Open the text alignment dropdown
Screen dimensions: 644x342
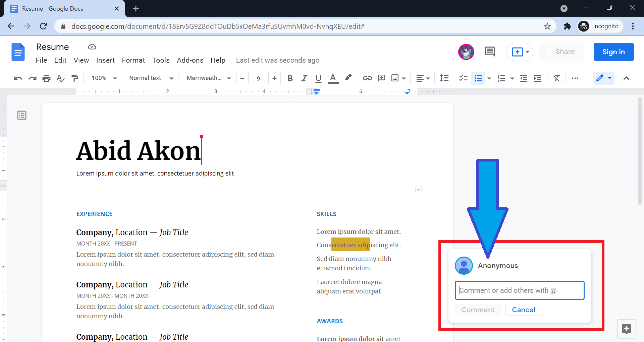coord(423,78)
